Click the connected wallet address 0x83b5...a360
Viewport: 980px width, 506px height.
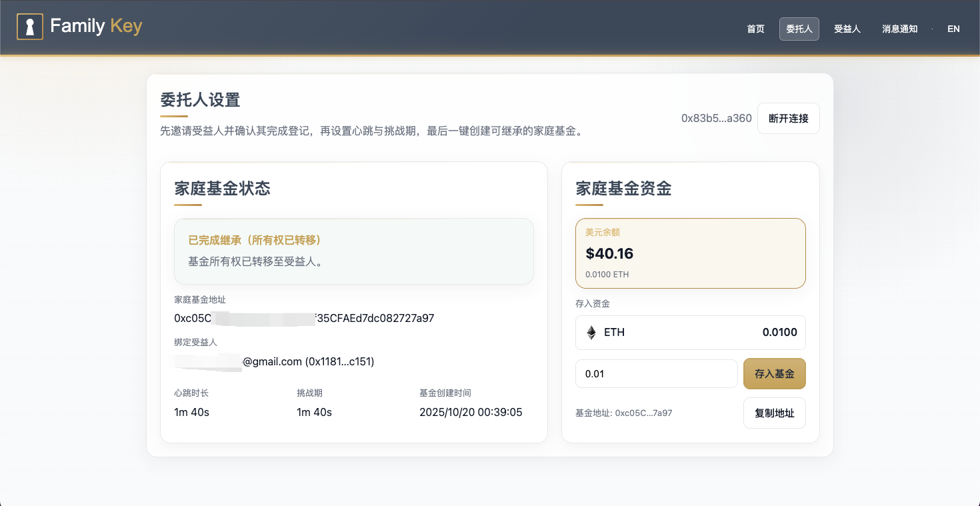click(716, 118)
